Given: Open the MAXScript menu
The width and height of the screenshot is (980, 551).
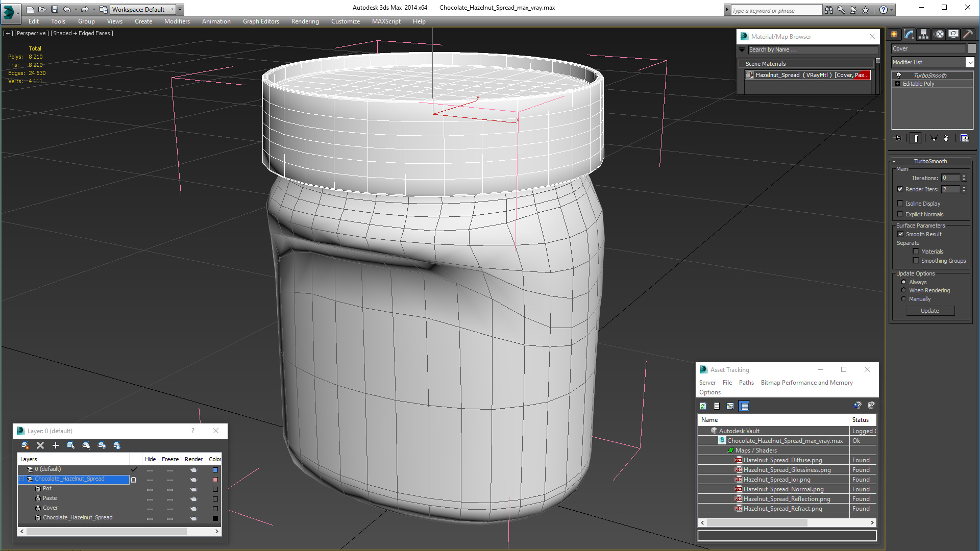Looking at the screenshot, I should pyautogui.click(x=386, y=21).
